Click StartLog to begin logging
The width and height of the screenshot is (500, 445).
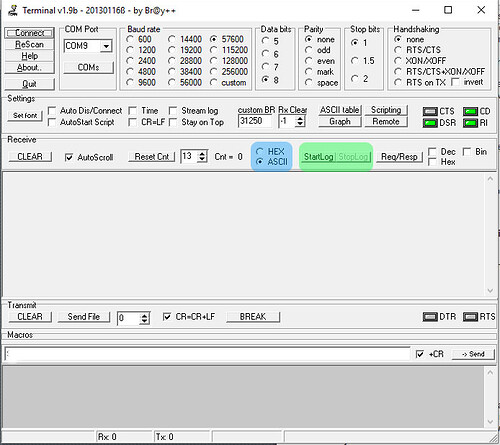click(318, 157)
